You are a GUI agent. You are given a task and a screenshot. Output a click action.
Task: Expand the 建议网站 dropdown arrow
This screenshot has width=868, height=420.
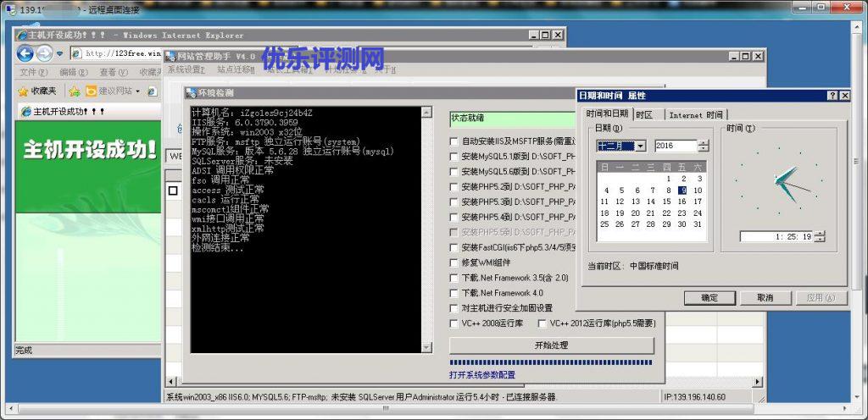coord(138,91)
